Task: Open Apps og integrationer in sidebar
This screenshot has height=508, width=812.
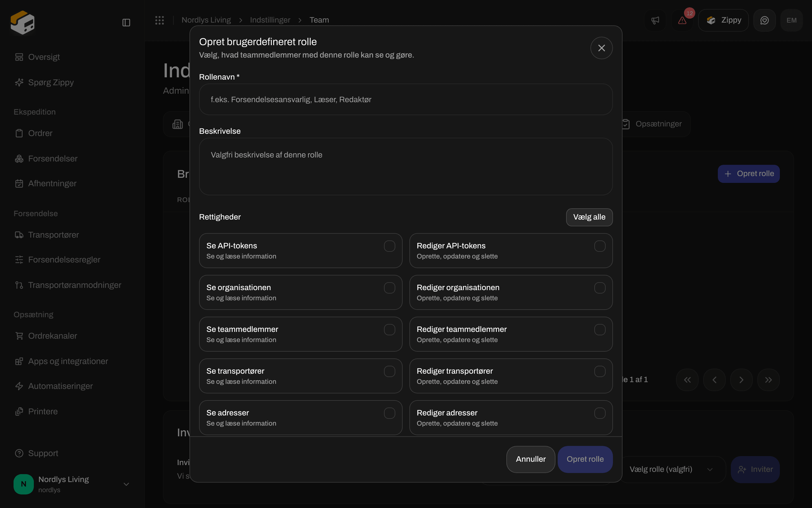Action: (61, 361)
